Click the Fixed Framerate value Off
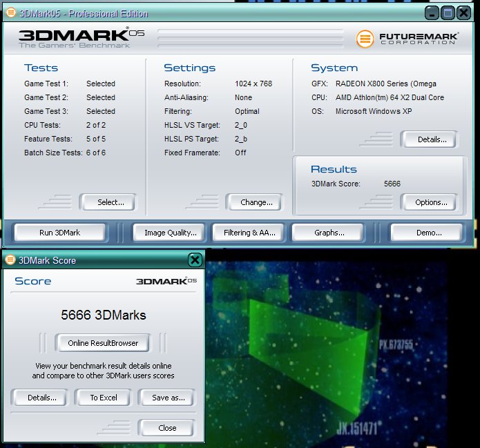 pyautogui.click(x=240, y=153)
